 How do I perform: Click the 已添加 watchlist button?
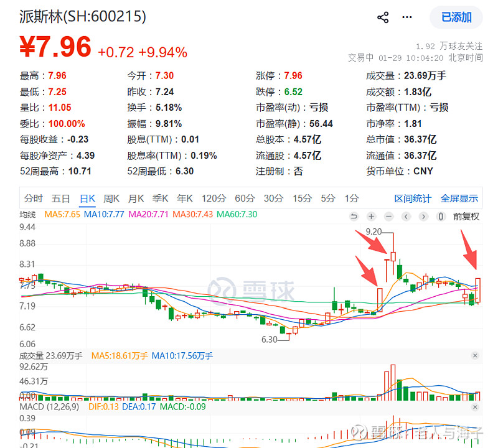point(456,17)
